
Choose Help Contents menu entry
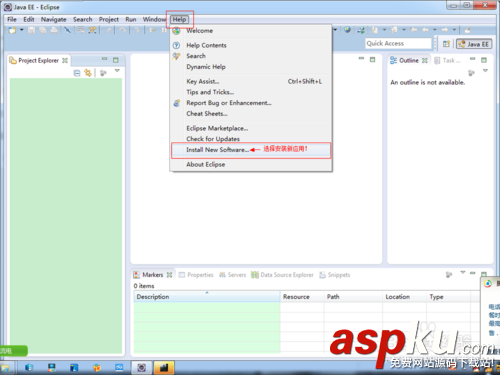[x=251, y=45]
